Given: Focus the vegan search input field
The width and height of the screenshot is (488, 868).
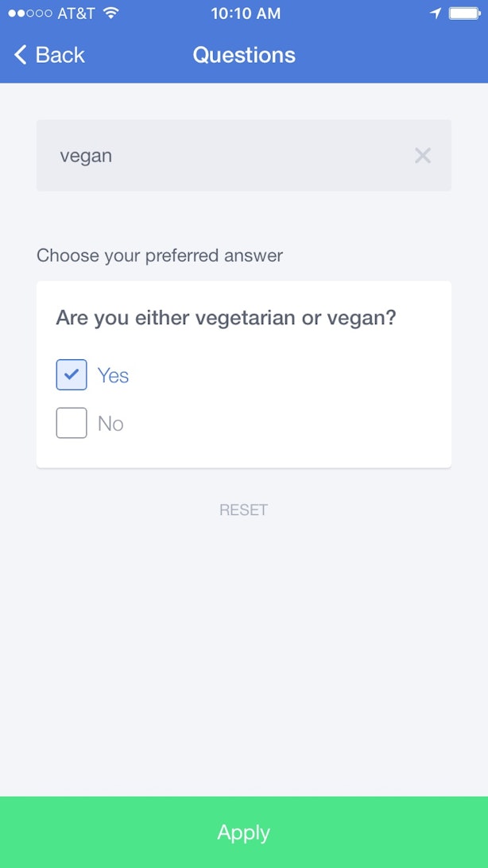Looking at the screenshot, I should [x=244, y=156].
